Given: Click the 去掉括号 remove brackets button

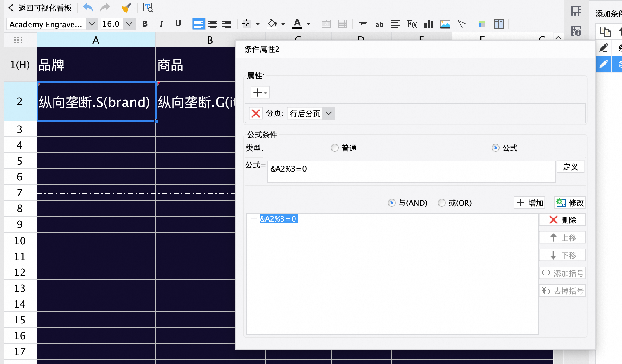Looking at the screenshot, I should pyautogui.click(x=562, y=291).
